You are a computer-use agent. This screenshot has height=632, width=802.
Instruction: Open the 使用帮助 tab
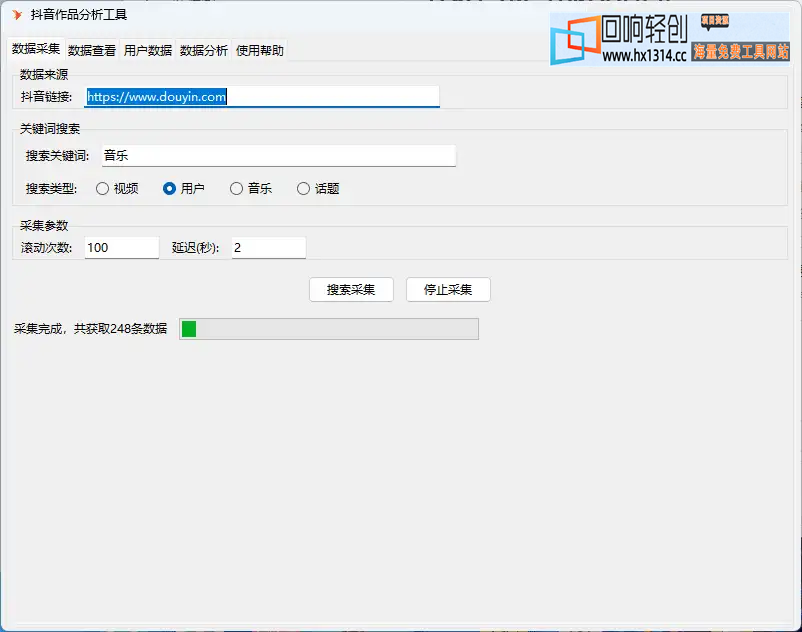pyautogui.click(x=260, y=51)
